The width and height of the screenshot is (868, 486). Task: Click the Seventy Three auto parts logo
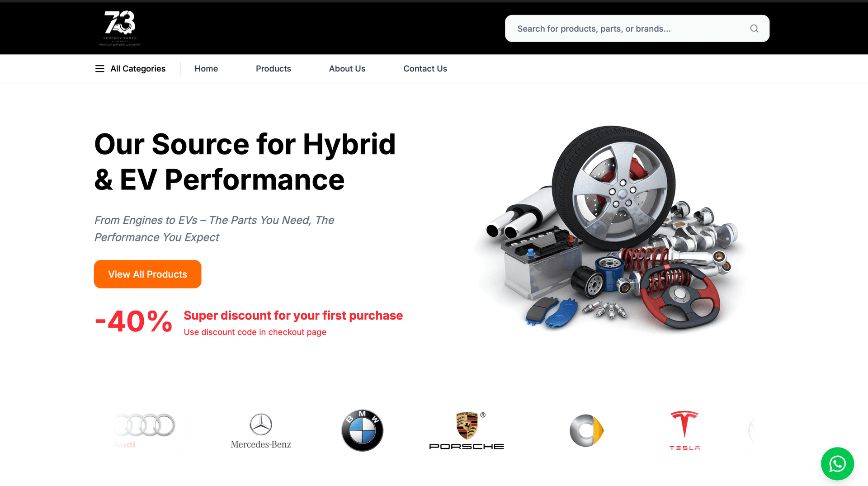120,28
